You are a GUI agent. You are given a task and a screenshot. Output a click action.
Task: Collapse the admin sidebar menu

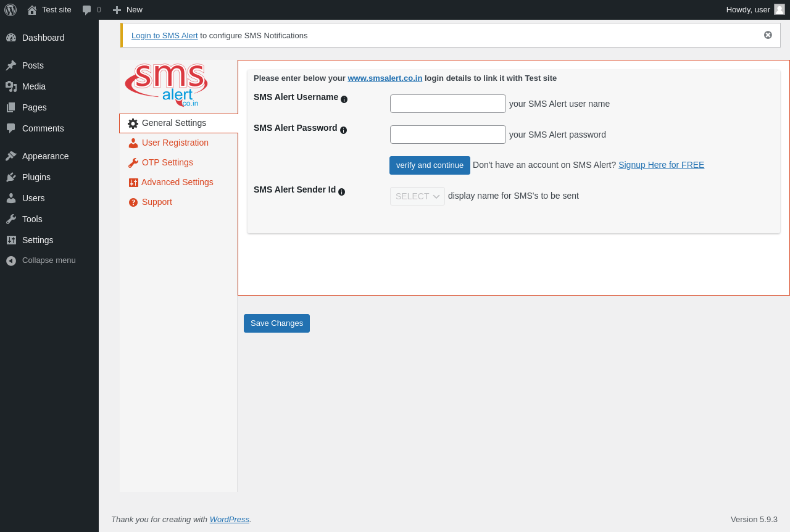click(49, 260)
